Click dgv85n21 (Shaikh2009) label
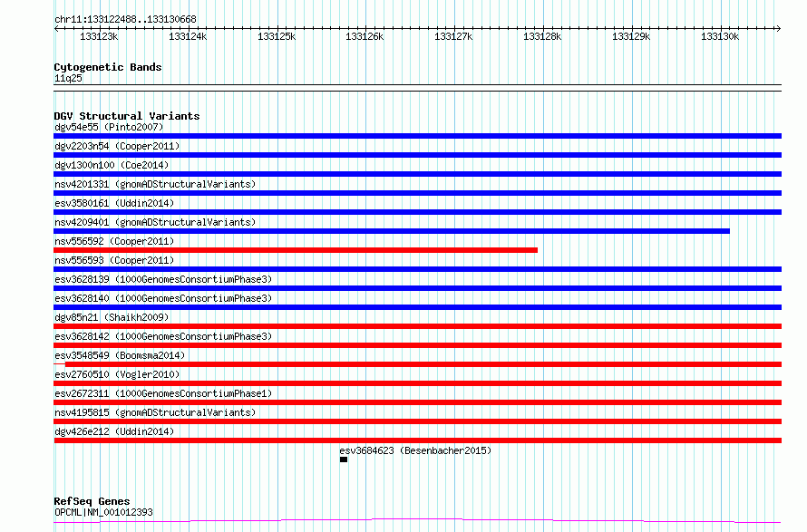Viewport: 807px width, 532px height. [x=112, y=317]
